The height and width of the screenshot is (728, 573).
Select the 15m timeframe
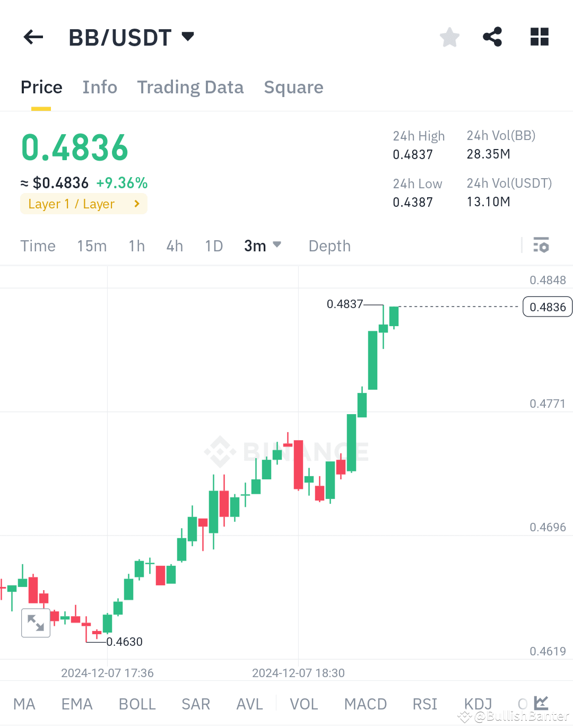[x=91, y=245]
